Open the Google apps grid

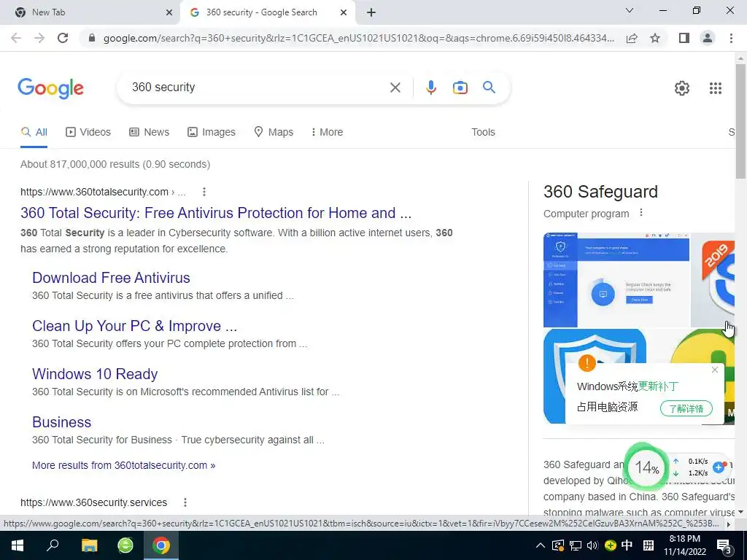click(x=715, y=88)
